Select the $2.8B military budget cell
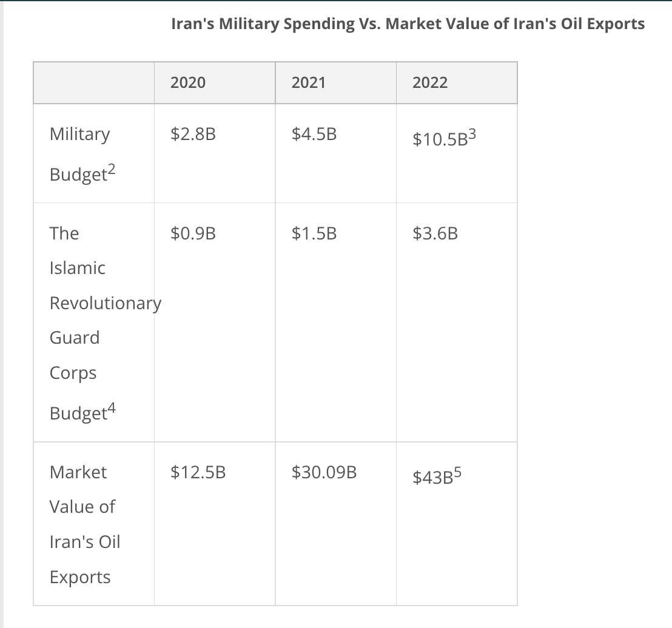Image resolution: width=672 pixels, height=628 pixels. pyautogui.click(x=215, y=153)
